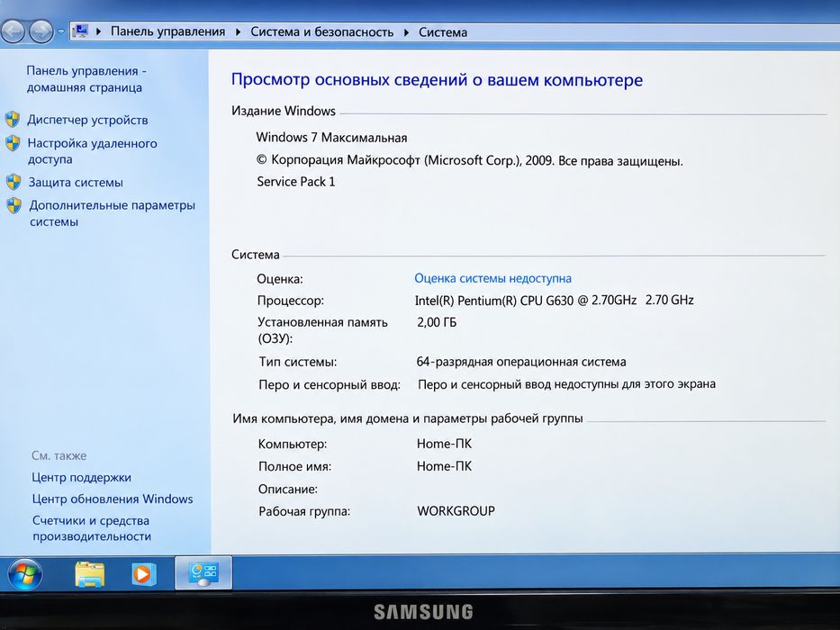Select Система breadcrumb item

click(x=442, y=32)
